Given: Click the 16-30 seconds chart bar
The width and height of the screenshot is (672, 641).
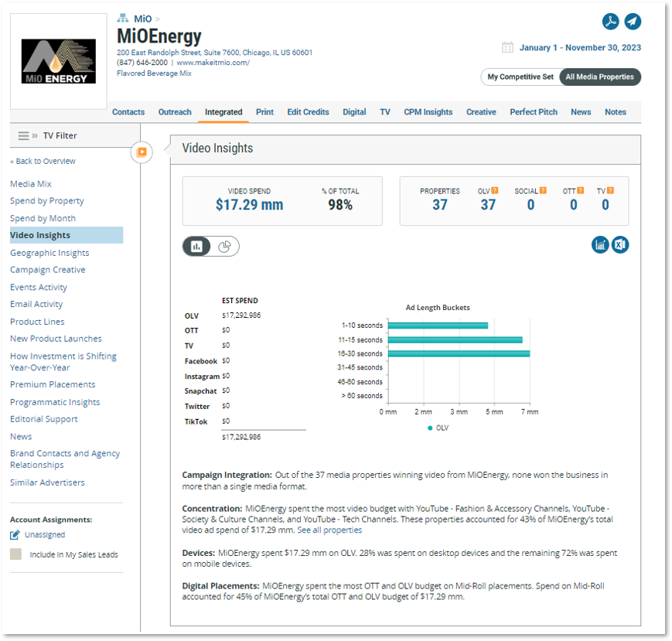Looking at the screenshot, I should point(459,353).
